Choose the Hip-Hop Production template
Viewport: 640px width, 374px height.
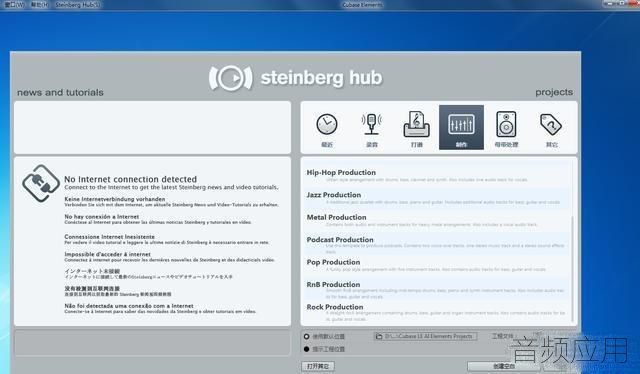[438, 176]
